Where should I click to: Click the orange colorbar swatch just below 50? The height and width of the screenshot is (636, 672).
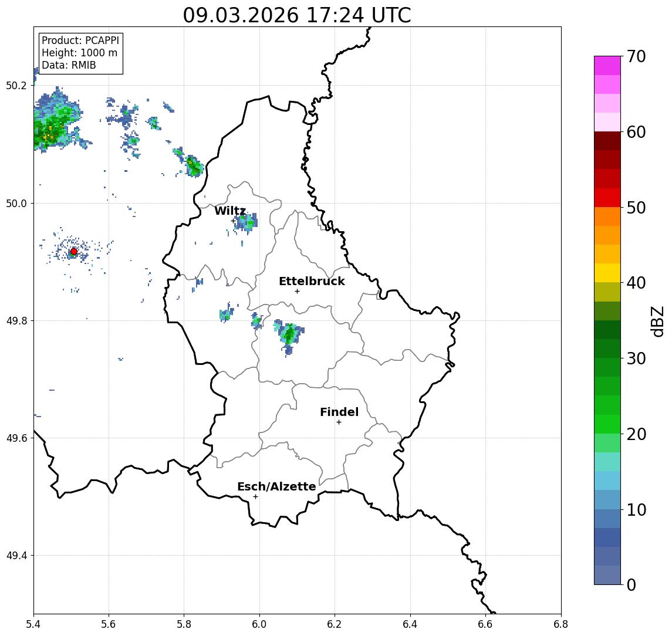[x=607, y=217]
